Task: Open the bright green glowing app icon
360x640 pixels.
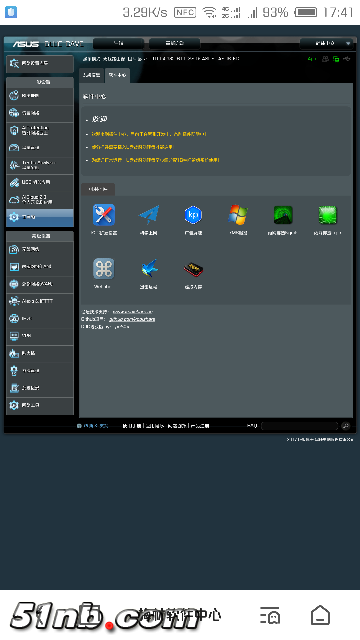Action: (327, 215)
